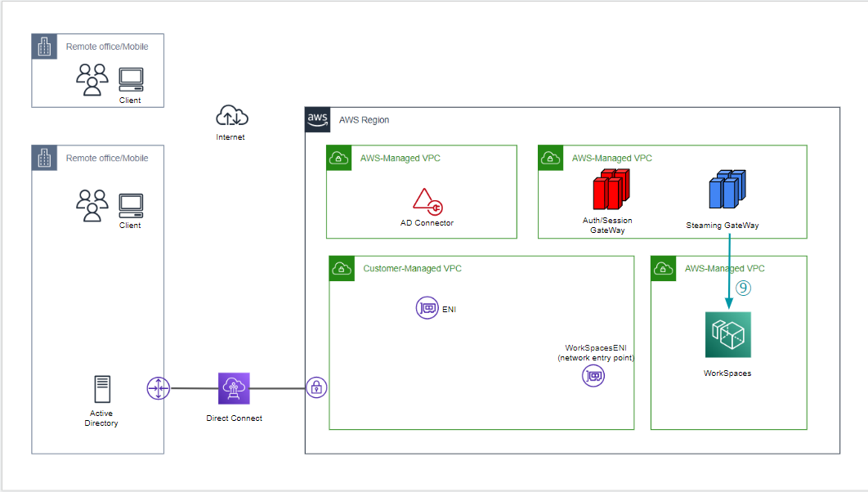Select the red Auth/Session Gateway icon

[611, 190]
